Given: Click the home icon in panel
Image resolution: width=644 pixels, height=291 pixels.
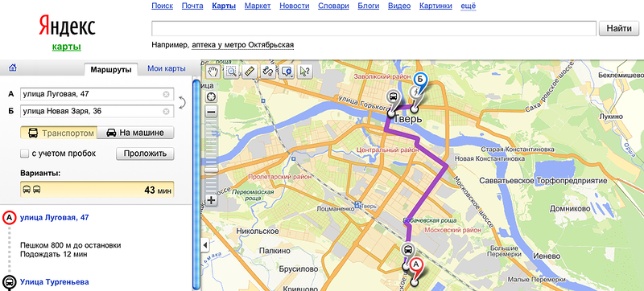Looking at the screenshot, I should point(13,68).
